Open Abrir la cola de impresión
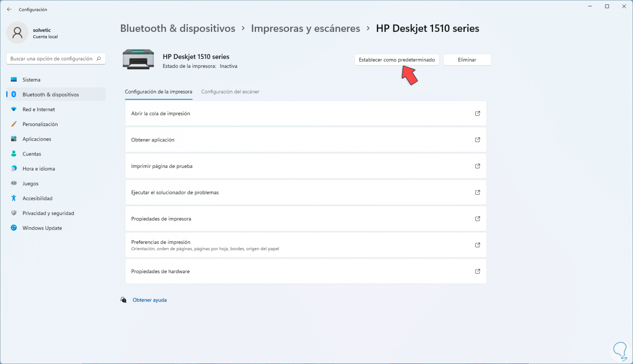The height and width of the screenshot is (364, 633). (305, 113)
